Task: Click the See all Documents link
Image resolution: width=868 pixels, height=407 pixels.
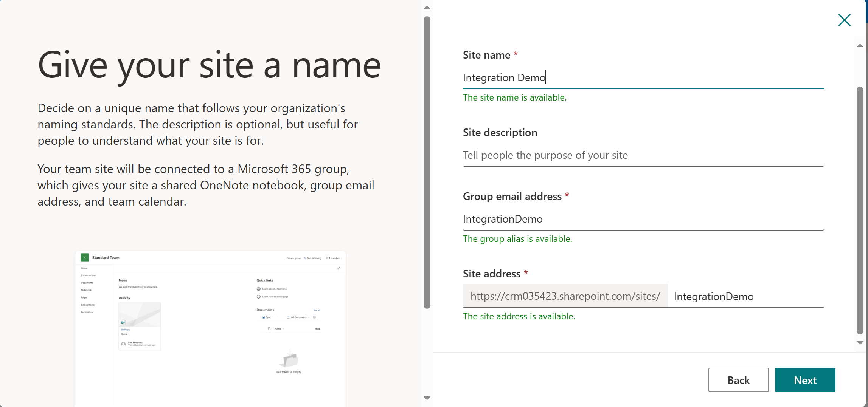Action: [x=317, y=310]
